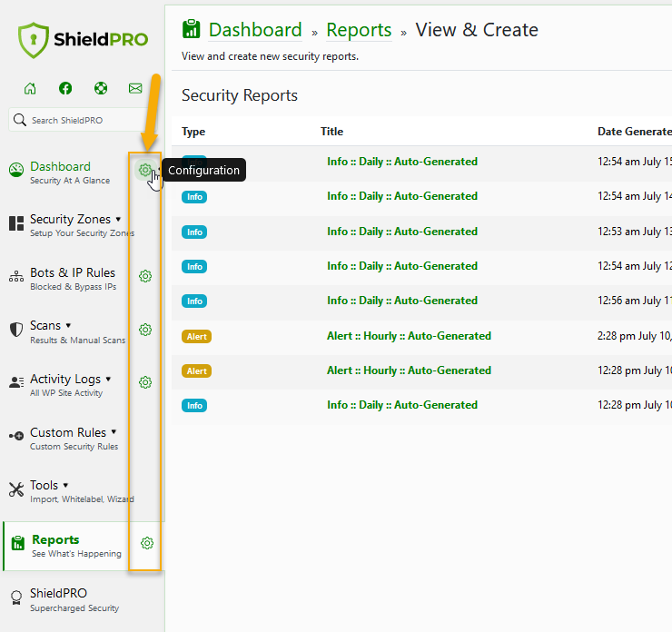The image size is (672, 632).
Task: Open the 12:28 pm Alert Hourly report
Action: click(409, 370)
